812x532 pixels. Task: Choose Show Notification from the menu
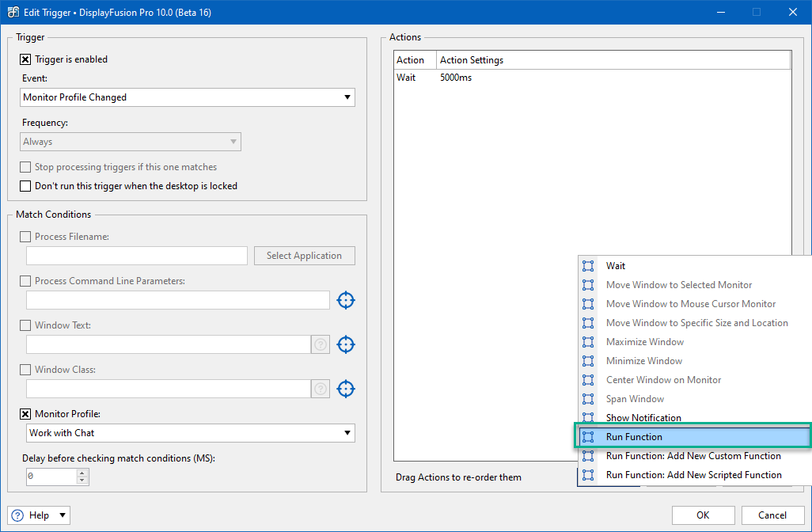point(694,417)
